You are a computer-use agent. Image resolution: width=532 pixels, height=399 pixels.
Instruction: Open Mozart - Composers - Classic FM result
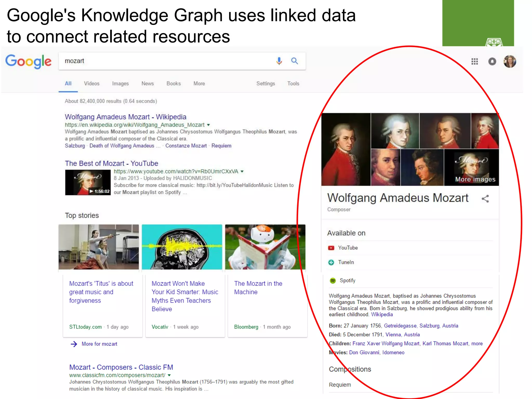121,367
